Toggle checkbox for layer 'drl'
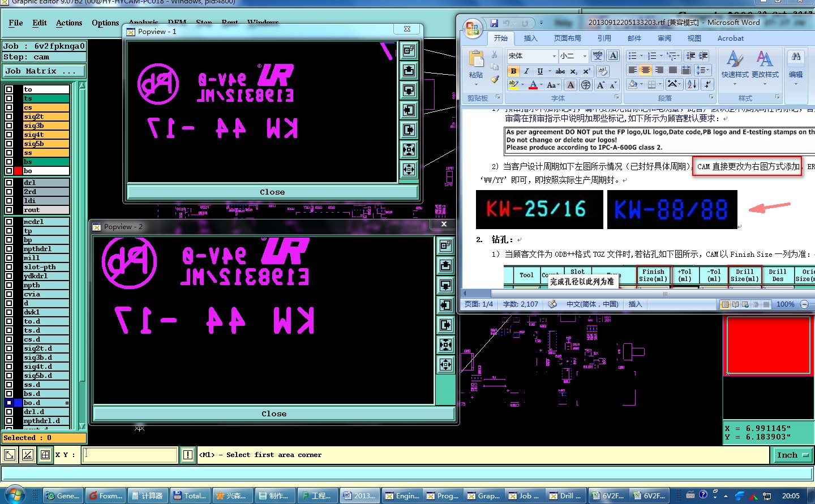Screen dimensions: 815x504 pyautogui.click(x=9, y=183)
